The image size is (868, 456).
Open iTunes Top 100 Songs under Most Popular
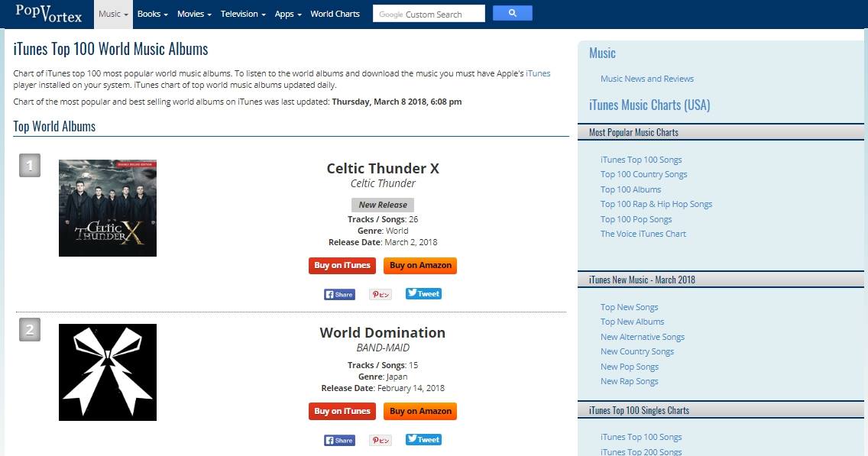coord(641,160)
